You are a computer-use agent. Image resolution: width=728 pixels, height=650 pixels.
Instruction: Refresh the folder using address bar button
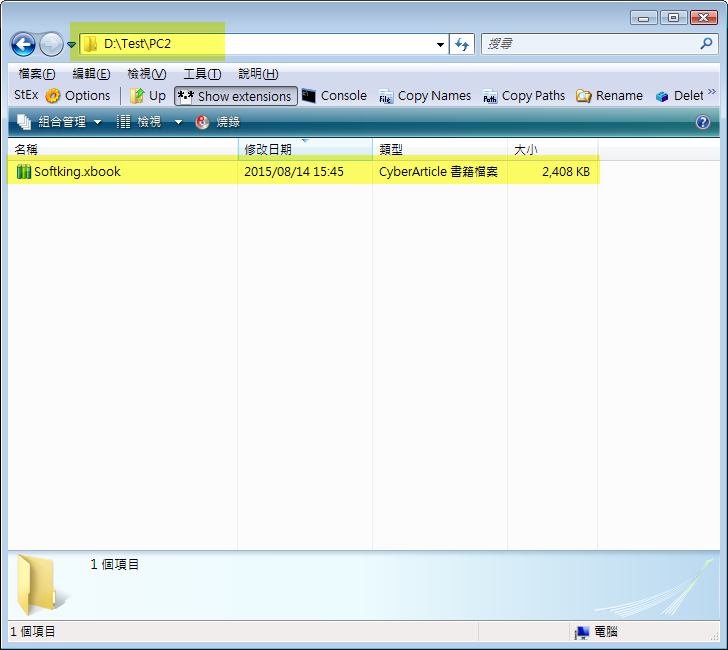coord(462,44)
